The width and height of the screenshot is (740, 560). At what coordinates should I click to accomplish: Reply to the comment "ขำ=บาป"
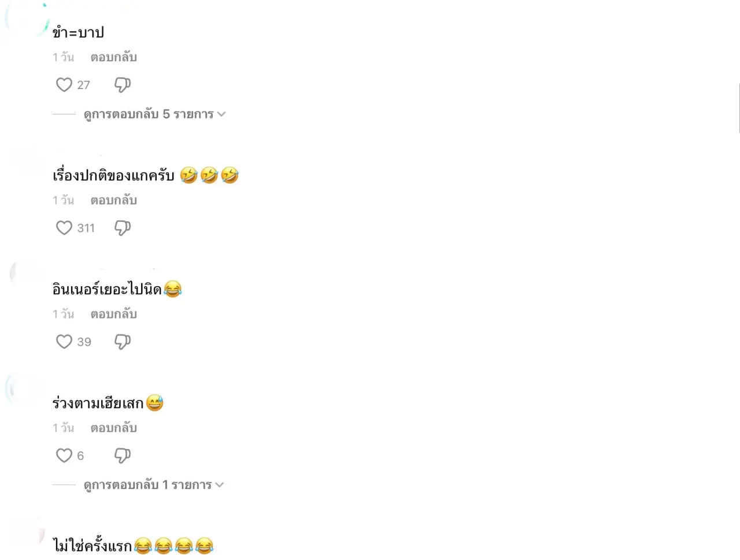coord(114,57)
